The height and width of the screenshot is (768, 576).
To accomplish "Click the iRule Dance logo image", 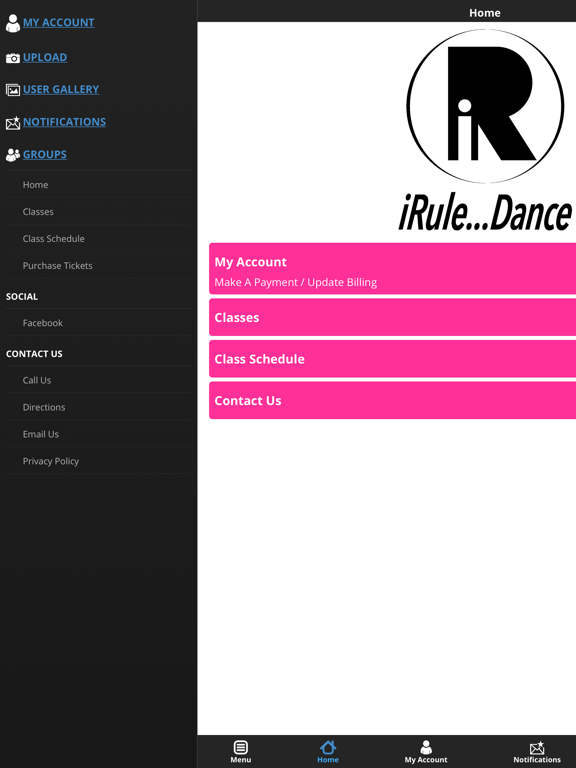I will coord(485,130).
